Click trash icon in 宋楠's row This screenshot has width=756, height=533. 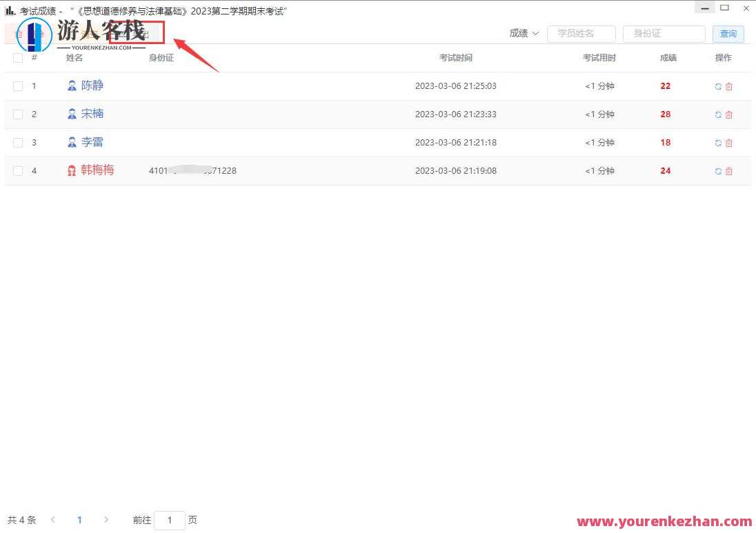(x=729, y=114)
